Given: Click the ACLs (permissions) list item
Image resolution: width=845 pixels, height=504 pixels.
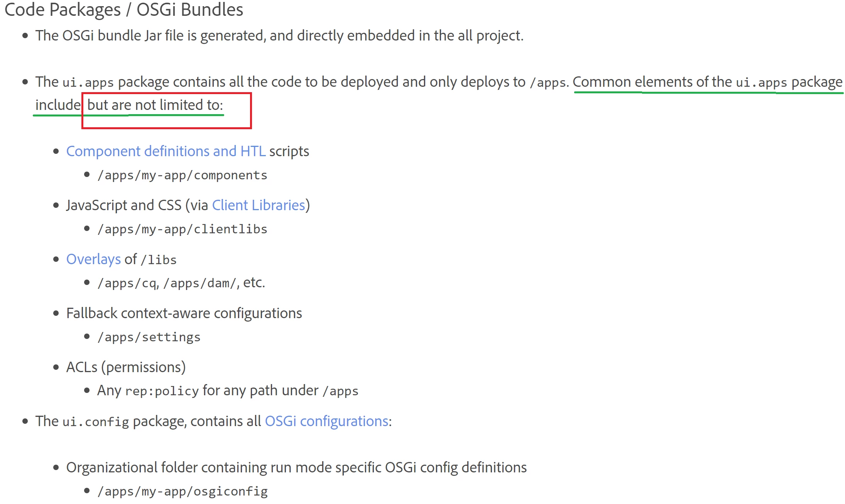Looking at the screenshot, I should [x=126, y=367].
